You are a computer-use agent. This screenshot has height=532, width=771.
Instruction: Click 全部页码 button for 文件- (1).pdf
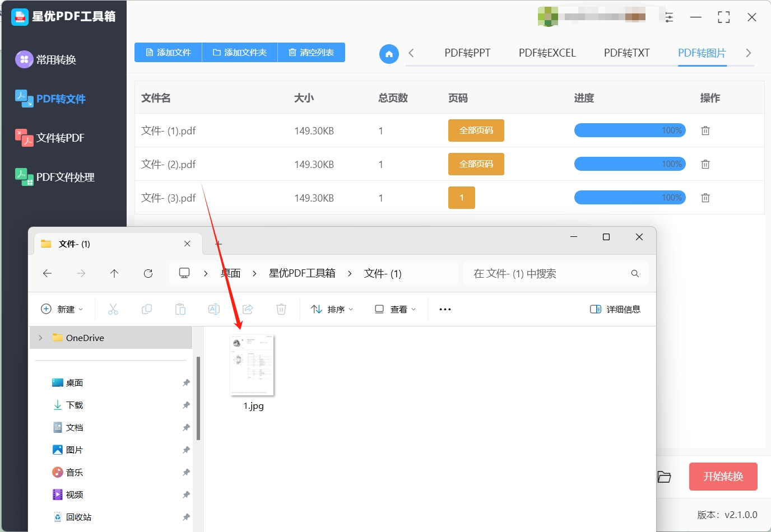pos(476,130)
